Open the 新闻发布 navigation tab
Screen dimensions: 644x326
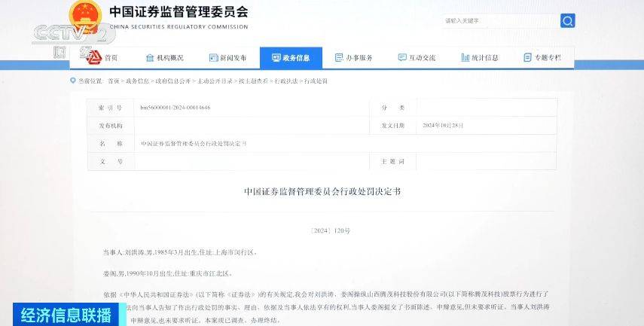[x=233, y=58]
